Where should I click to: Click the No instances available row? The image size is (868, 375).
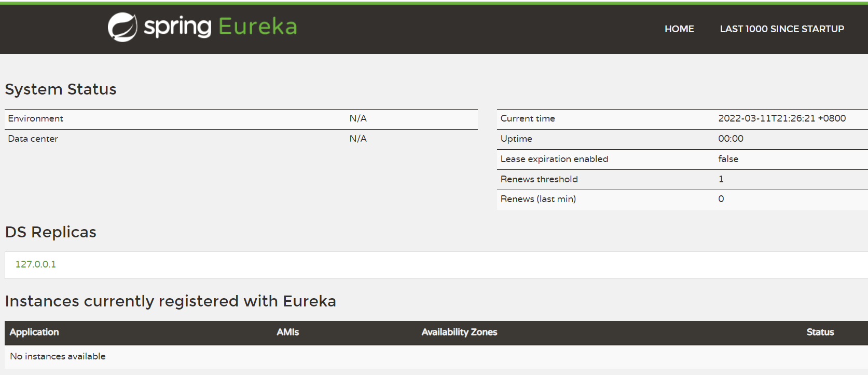click(58, 356)
